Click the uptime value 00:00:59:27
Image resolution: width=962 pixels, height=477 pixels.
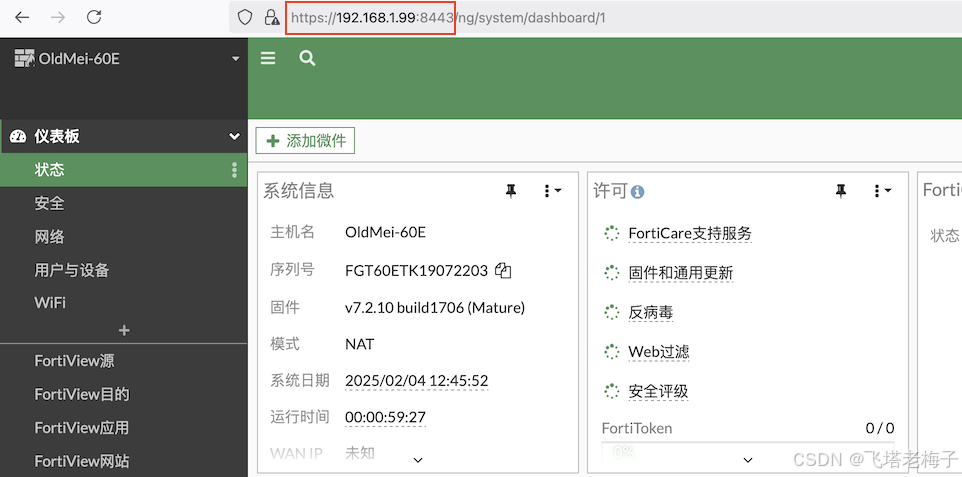385,417
